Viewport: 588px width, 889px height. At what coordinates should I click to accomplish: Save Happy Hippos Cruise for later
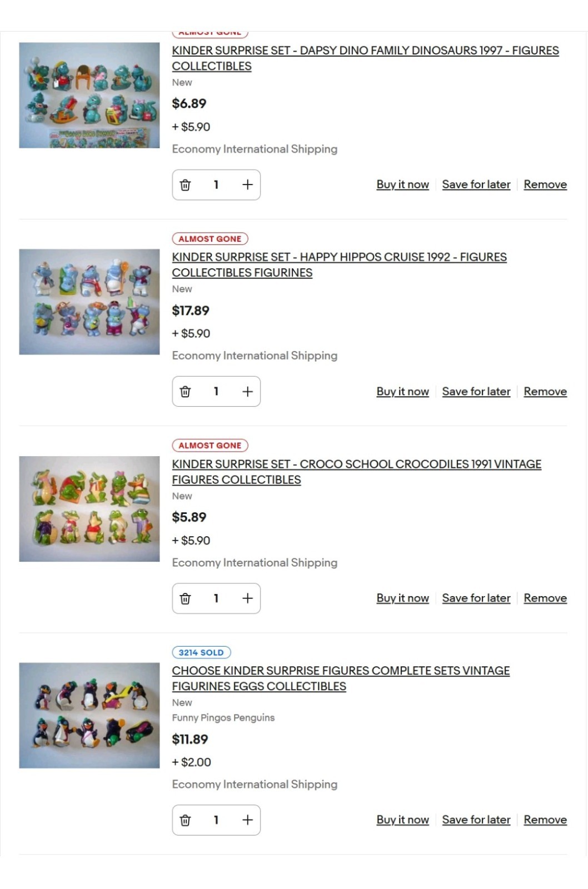click(x=476, y=391)
